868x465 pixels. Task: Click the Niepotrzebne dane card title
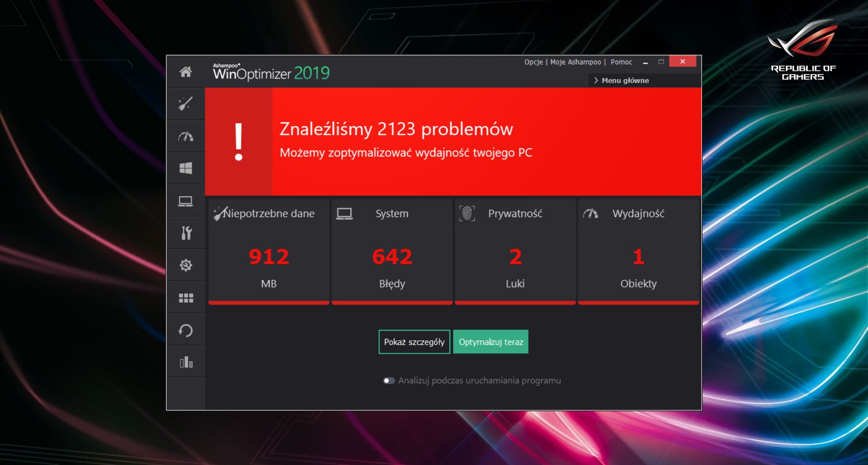(268, 214)
